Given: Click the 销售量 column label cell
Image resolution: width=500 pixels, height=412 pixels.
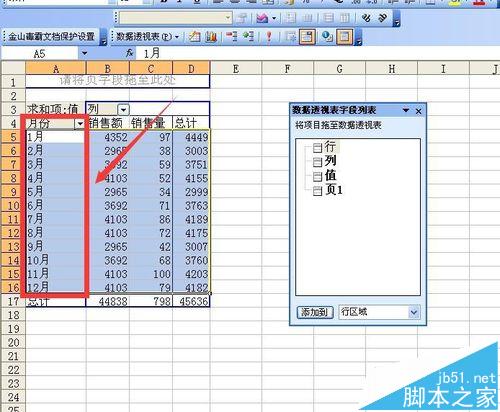Looking at the screenshot, I should [x=151, y=123].
